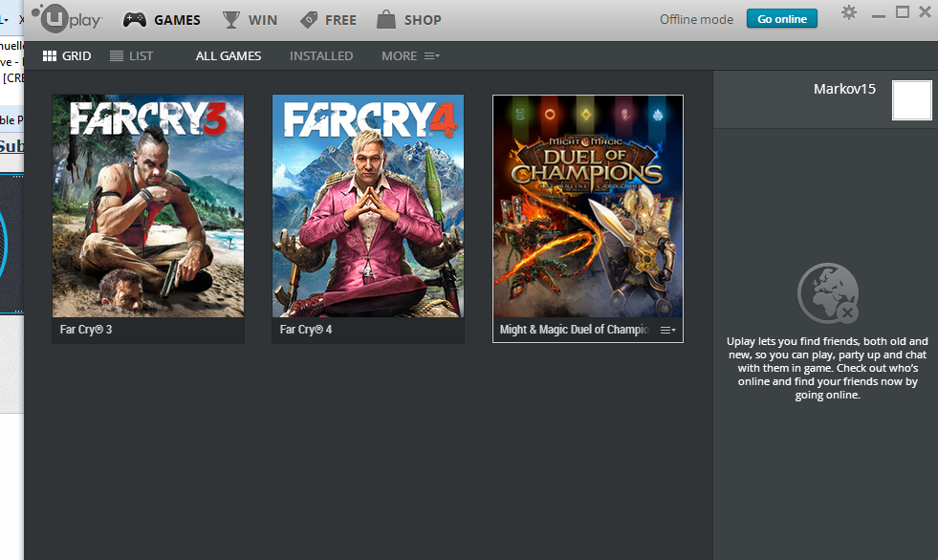Open Far Cry 3 cover thumbnail
938x560 pixels.
click(148, 205)
